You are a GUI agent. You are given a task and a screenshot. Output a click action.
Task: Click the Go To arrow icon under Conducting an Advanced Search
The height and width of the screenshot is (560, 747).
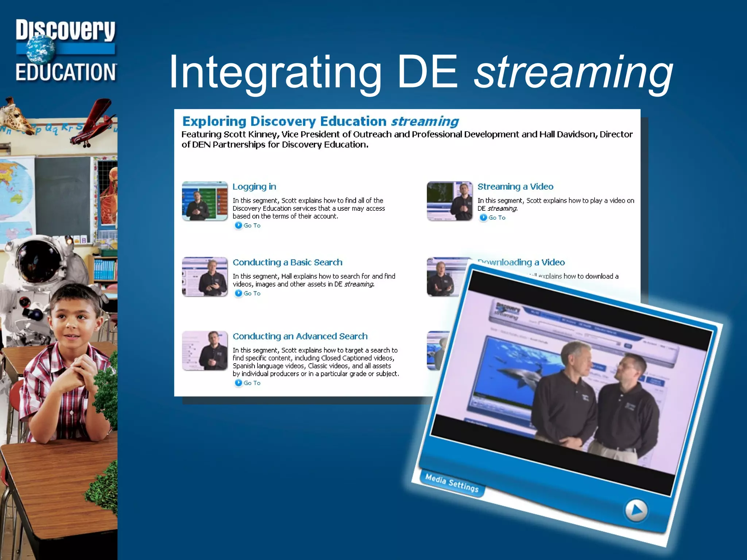point(238,383)
